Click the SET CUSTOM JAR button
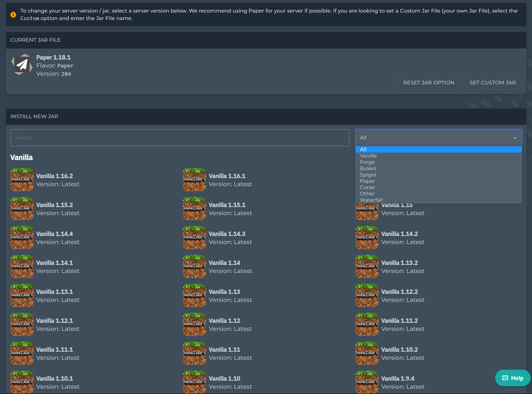532x394 pixels. pos(493,83)
